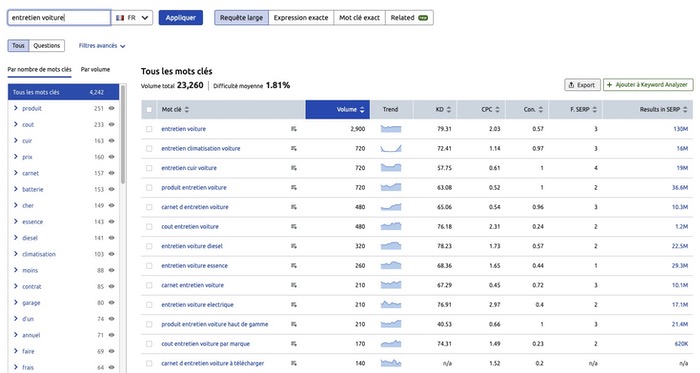Click the annuel keyword group label

[x=31, y=335]
